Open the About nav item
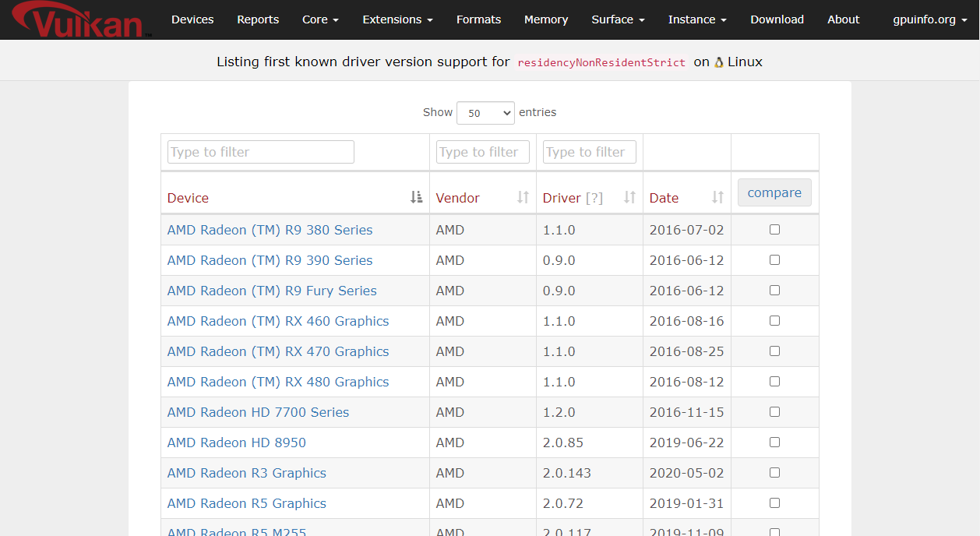Viewport: 980px width, 536px height. click(844, 19)
